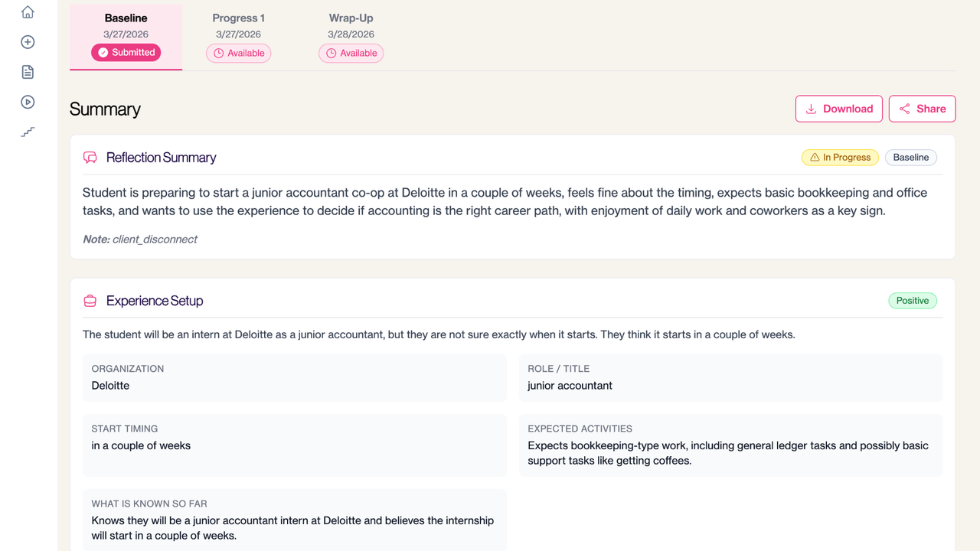The height and width of the screenshot is (551, 980).
Task: Click the Role / Title junior accountant field
Action: click(731, 378)
